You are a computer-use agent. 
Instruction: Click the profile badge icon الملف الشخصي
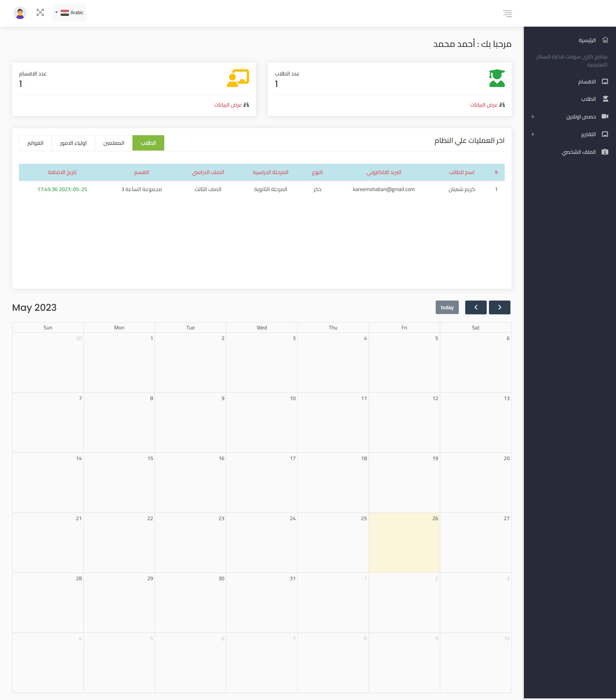(x=605, y=152)
